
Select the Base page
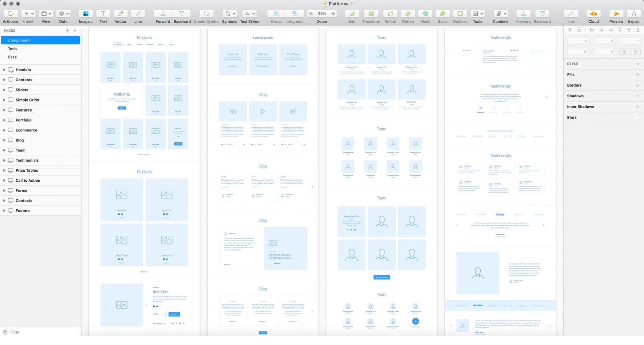pos(12,57)
